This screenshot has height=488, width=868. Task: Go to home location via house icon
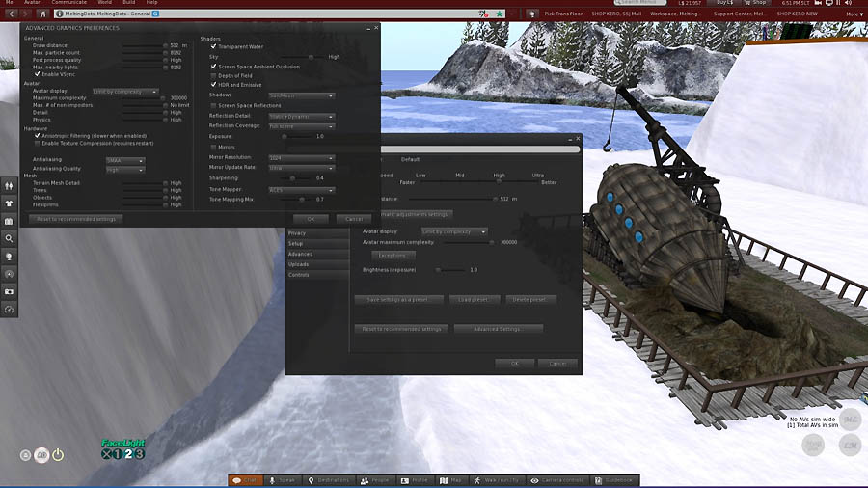[x=42, y=14]
